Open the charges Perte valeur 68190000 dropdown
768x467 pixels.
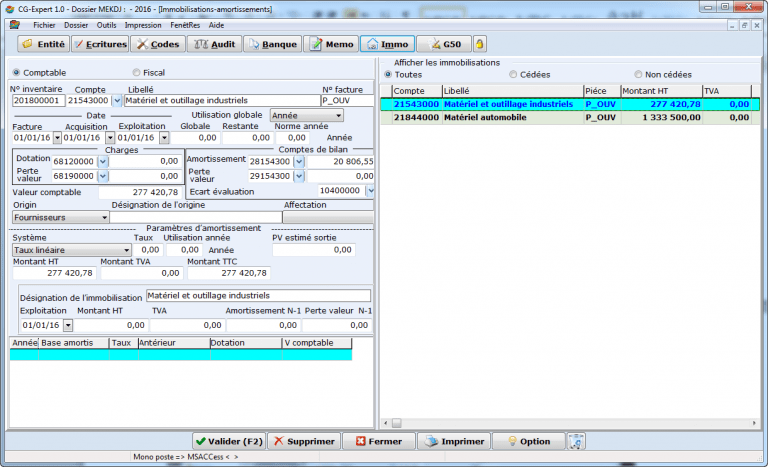102,176
